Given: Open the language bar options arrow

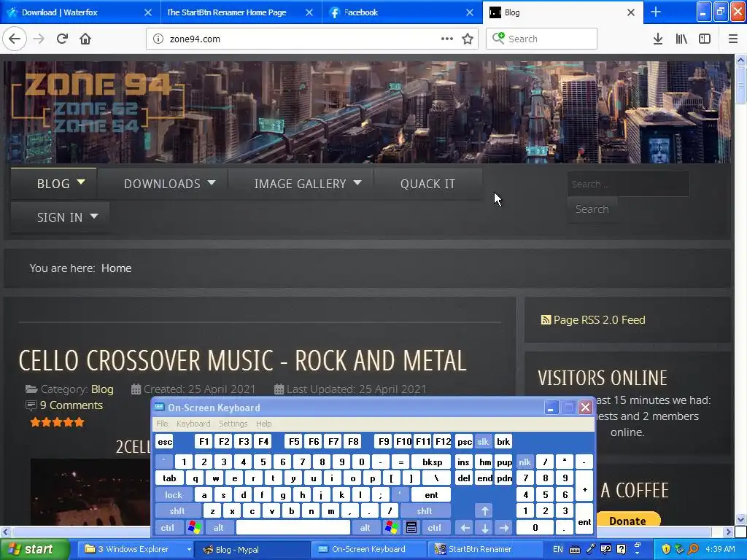Looking at the screenshot, I should (x=638, y=555).
